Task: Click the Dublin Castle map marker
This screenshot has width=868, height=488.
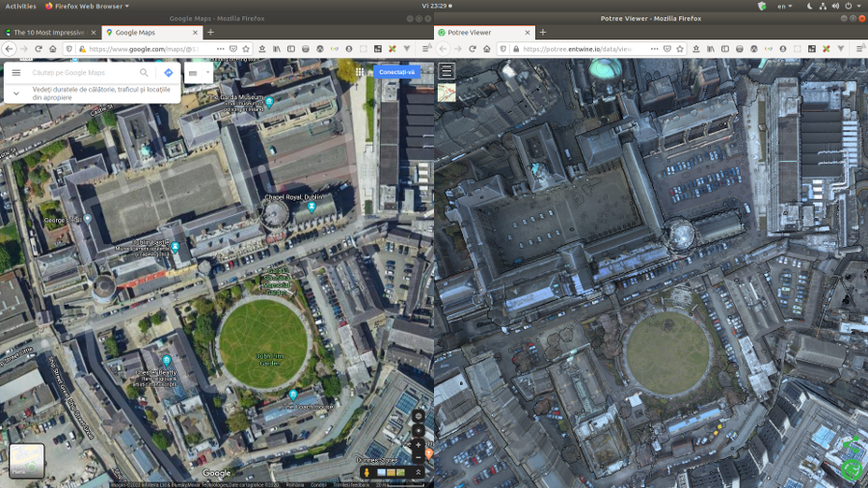Action: (176, 247)
